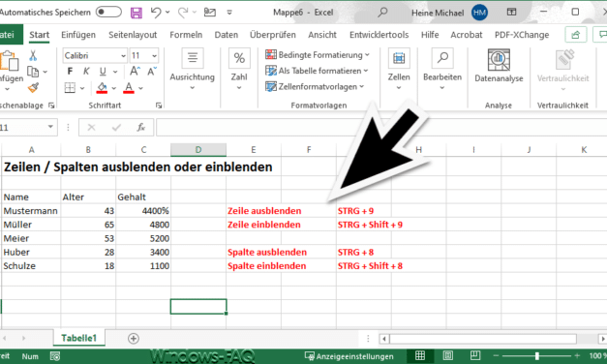Add new sheet with plus icon

click(x=134, y=339)
